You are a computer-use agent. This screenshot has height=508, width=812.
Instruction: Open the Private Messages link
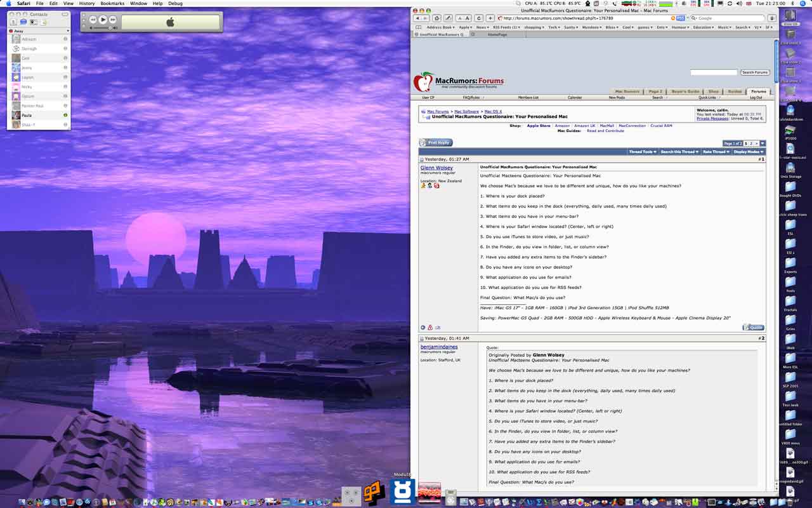click(x=712, y=119)
